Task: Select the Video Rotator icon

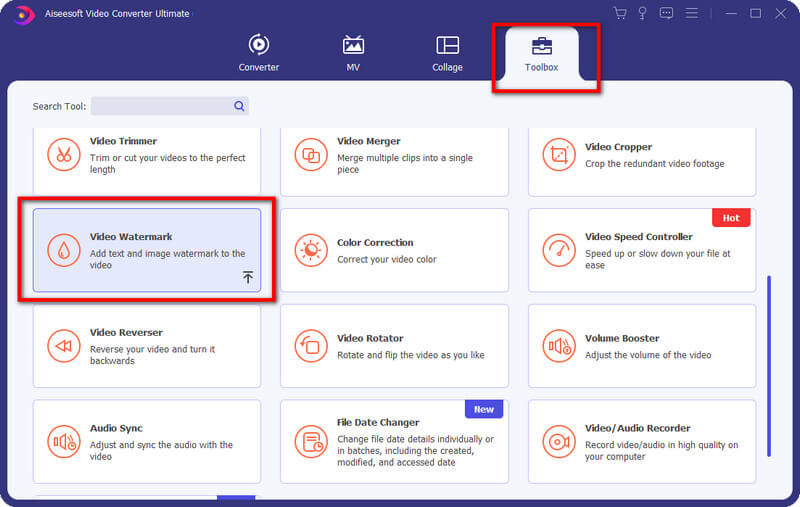Action: tap(311, 346)
